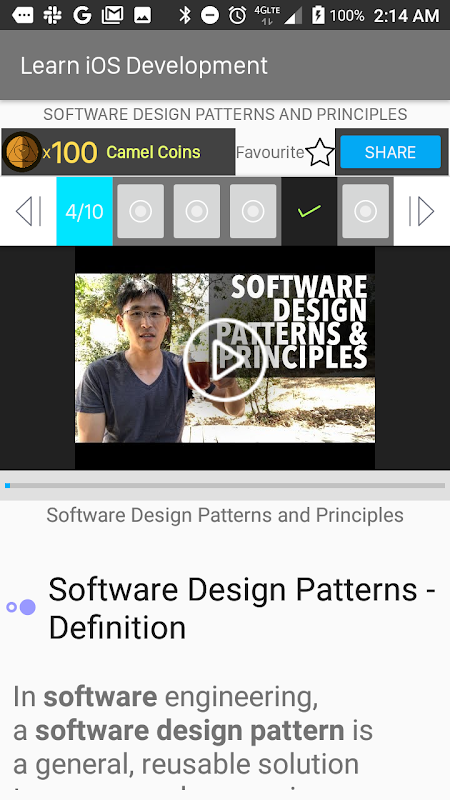Click the blue SHARE button
The image size is (450, 800).
(390, 152)
